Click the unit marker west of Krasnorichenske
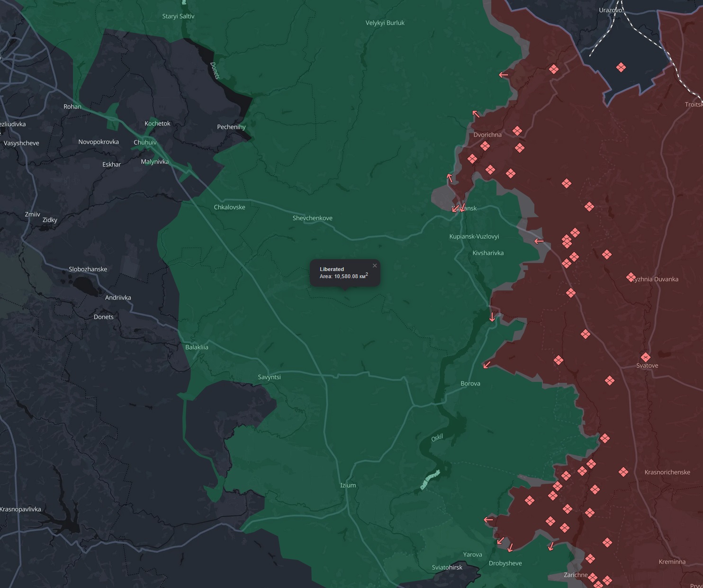This screenshot has width=703, height=588. [x=623, y=472]
